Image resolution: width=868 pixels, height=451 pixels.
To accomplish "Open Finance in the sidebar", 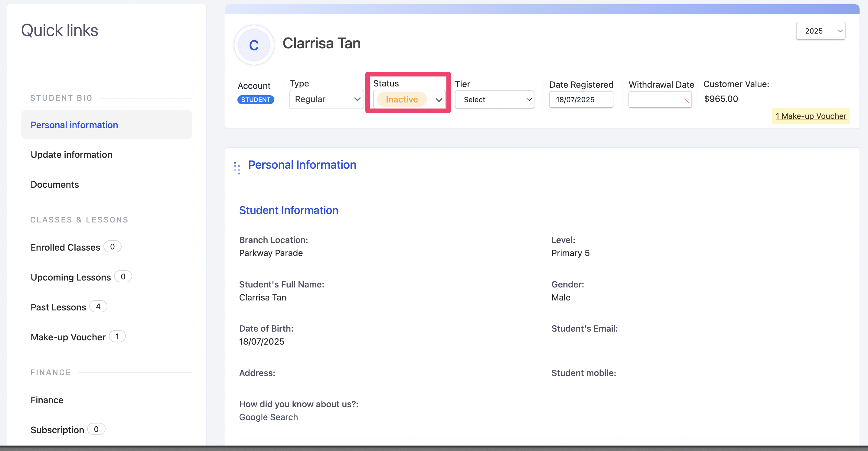I will 47,400.
